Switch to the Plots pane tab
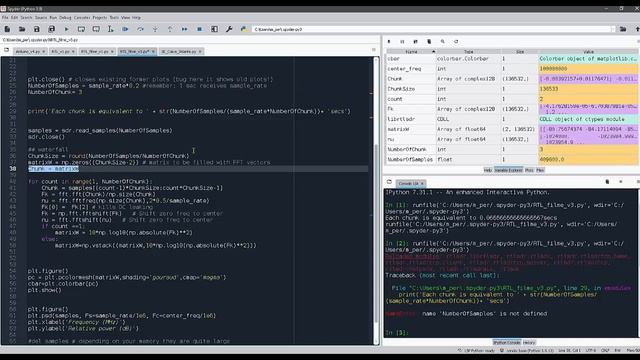The image size is (640, 360). pyautogui.click(x=529, y=170)
